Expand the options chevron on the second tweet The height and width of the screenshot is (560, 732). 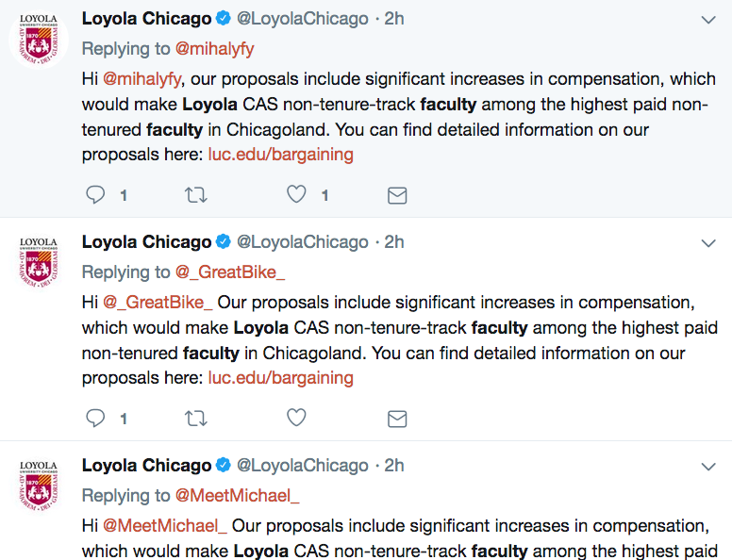pos(708,243)
